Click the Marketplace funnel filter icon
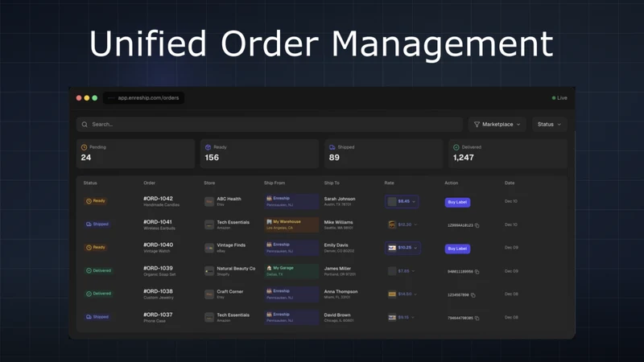This screenshot has height=362, width=644. 477,125
